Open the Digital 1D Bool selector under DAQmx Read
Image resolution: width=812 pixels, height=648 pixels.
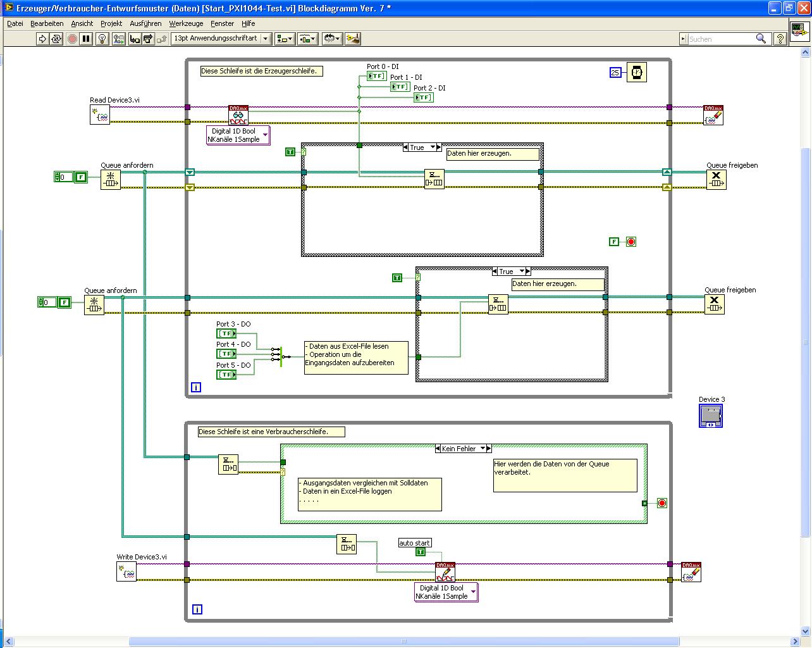pos(238,135)
